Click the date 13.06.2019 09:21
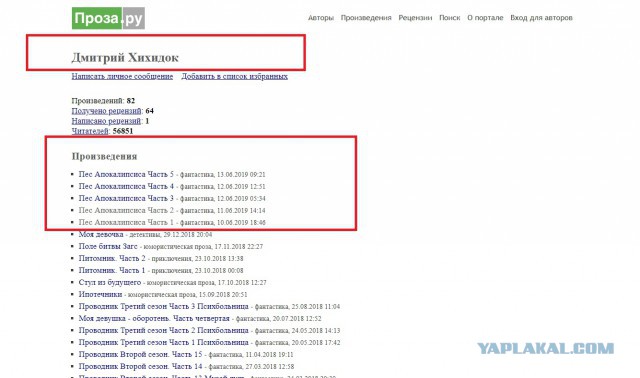640x378 pixels. (x=241, y=175)
